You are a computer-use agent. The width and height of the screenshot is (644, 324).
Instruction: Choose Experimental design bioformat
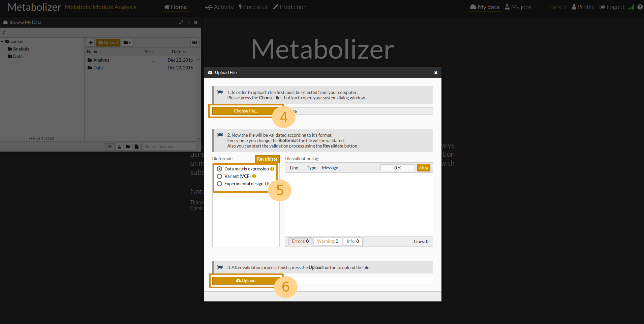click(x=220, y=184)
